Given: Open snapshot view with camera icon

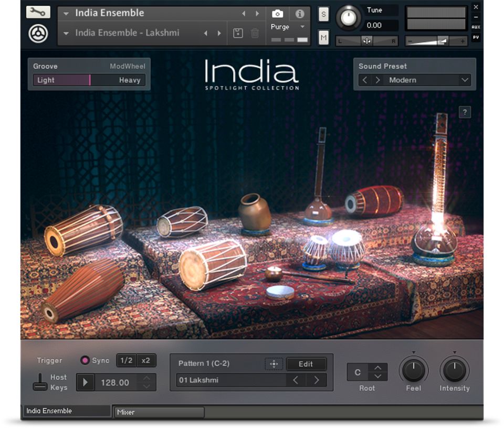Looking at the screenshot, I should point(277,14).
